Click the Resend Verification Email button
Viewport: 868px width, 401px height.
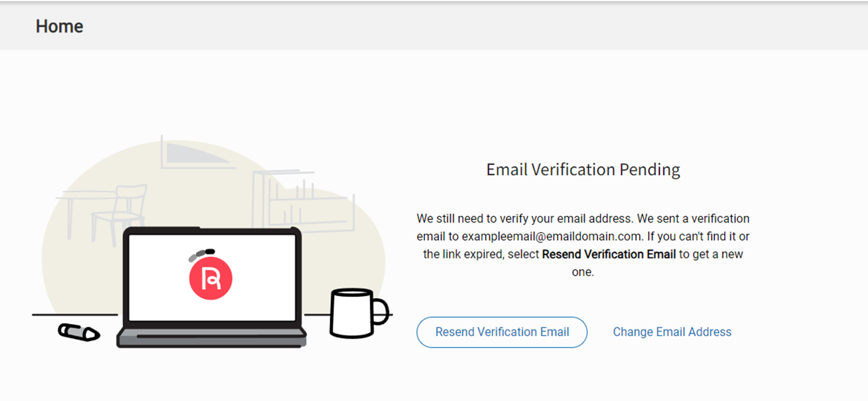(x=502, y=332)
